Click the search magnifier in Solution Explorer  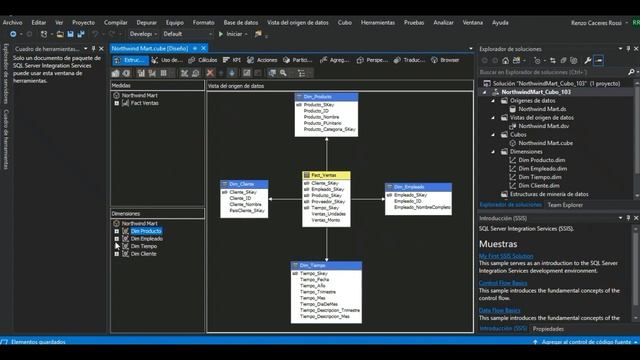coord(631,72)
